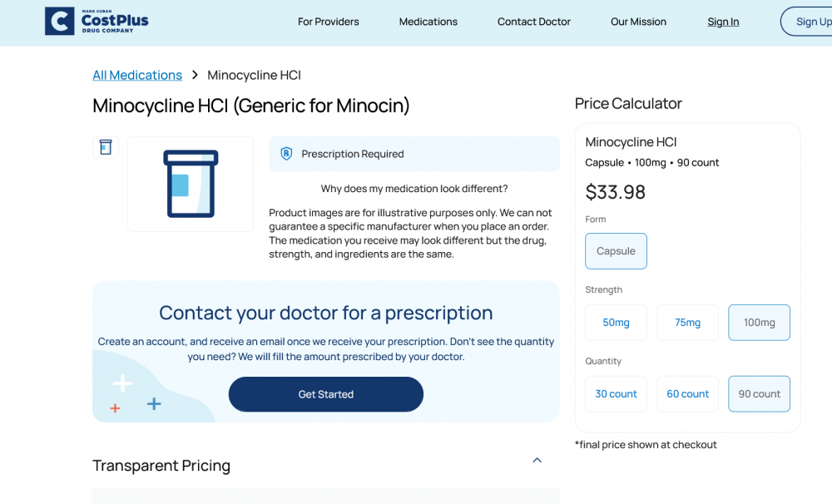Visit the Our Mission page
Screen dimensions: 832x504
pyautogui.click(x=638, y=22)
